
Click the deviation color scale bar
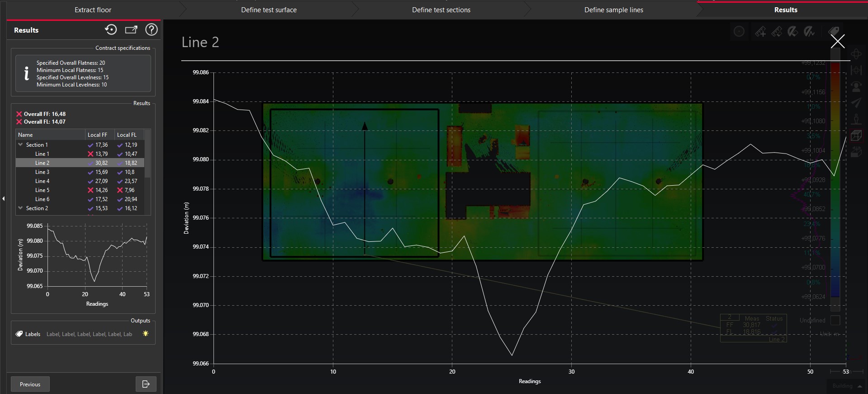click(x=835, y=181)
